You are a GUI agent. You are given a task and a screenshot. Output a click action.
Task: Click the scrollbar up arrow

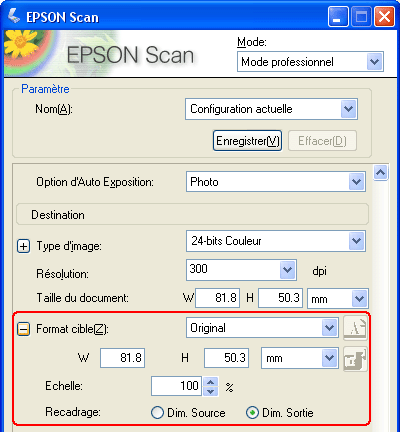coord(381,173)
